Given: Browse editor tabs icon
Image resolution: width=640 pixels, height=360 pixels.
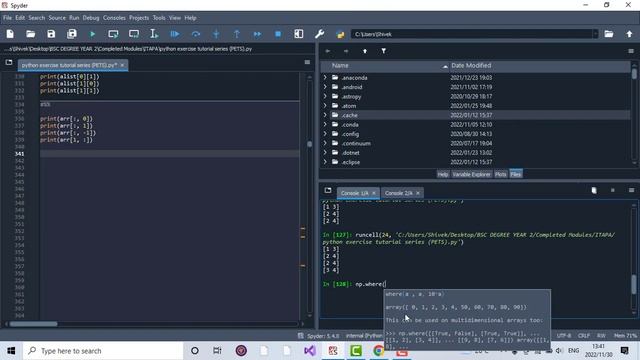Looking at the screenshot, I should coord(9,62).
